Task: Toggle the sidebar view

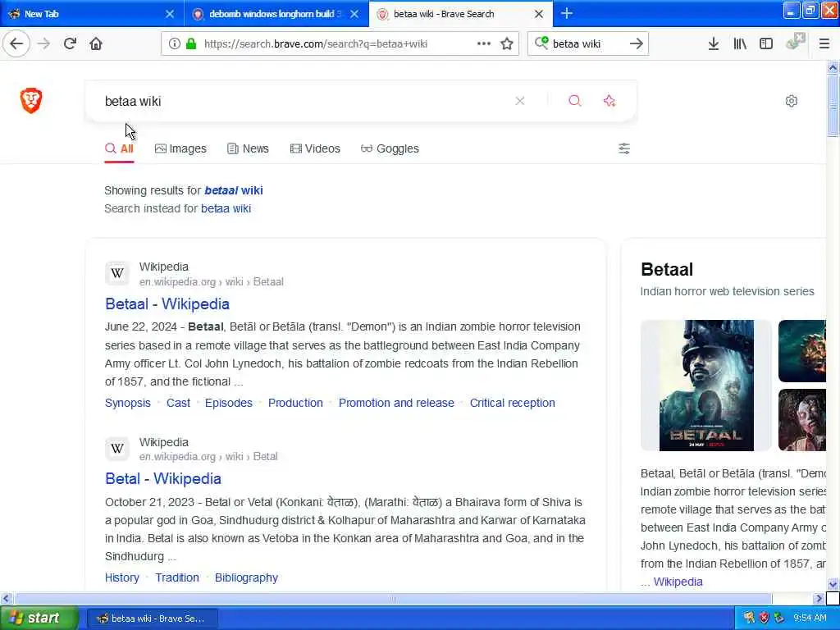Action: pyautogui.click(x=766, y=43)
